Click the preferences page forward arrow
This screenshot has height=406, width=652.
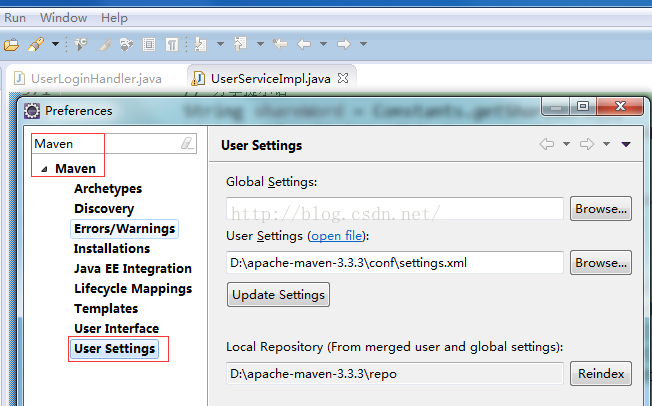(587, 144)
